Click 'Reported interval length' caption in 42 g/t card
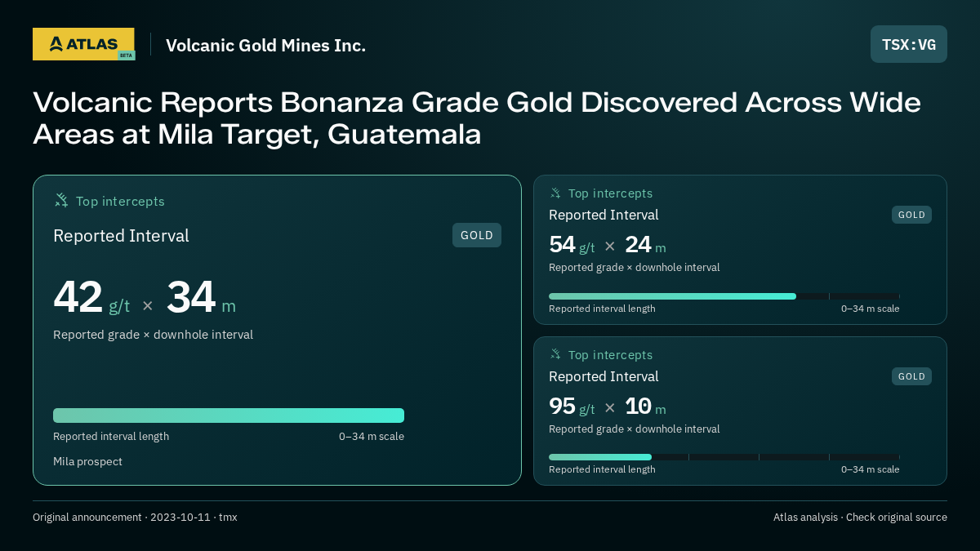The height and width of the screenshot is (551, 980). (x=111, y=436)
